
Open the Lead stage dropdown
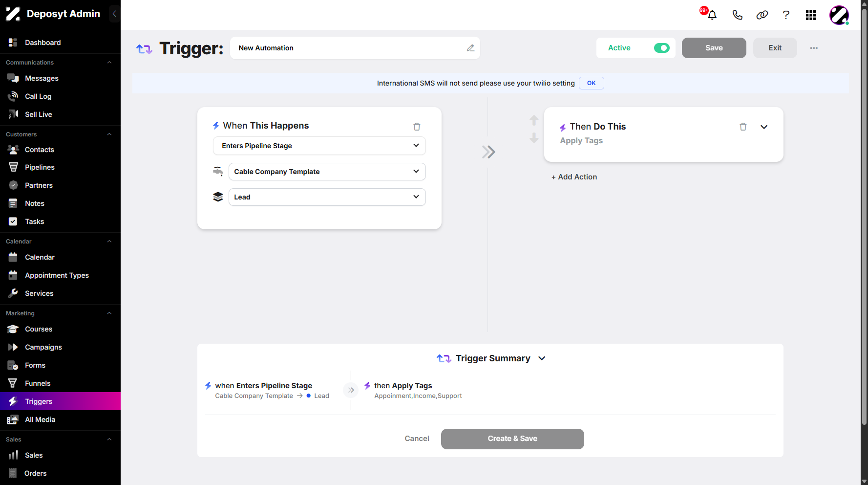327,197
